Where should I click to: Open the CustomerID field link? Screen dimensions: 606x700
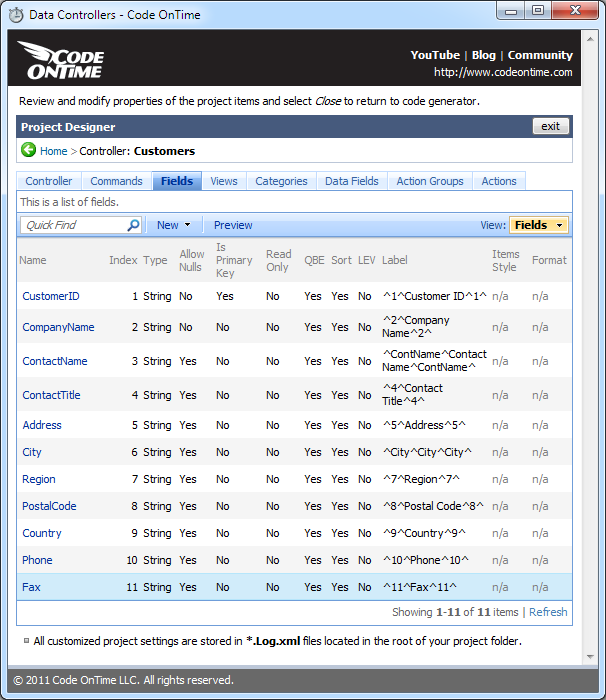pos(51,296)
